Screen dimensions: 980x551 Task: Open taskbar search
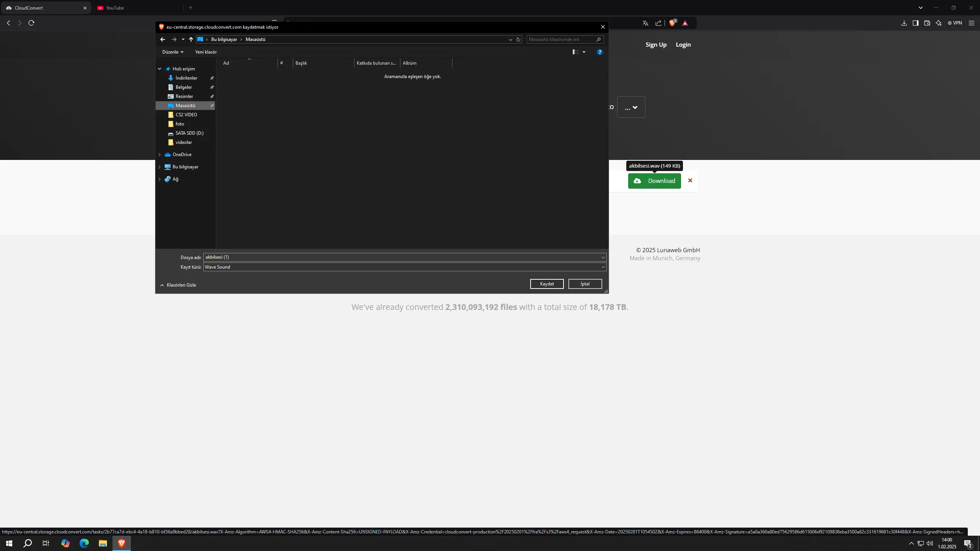(x=28, y=543)
